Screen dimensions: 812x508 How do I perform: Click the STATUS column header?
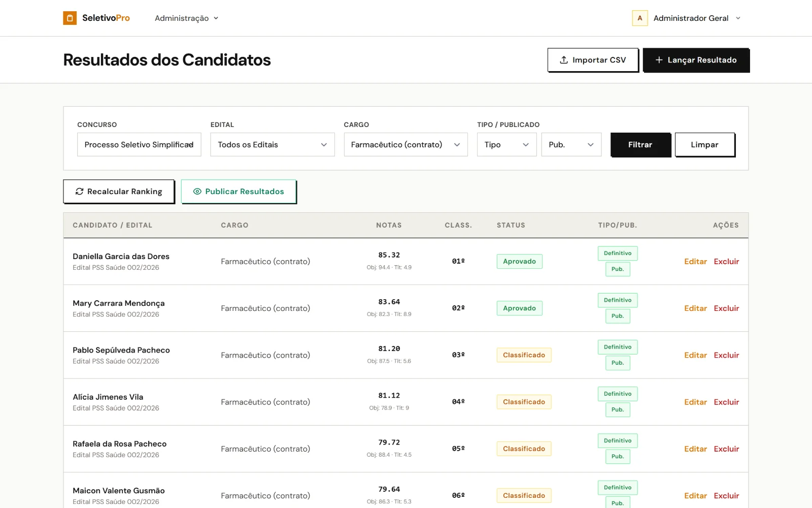point(511,225)
